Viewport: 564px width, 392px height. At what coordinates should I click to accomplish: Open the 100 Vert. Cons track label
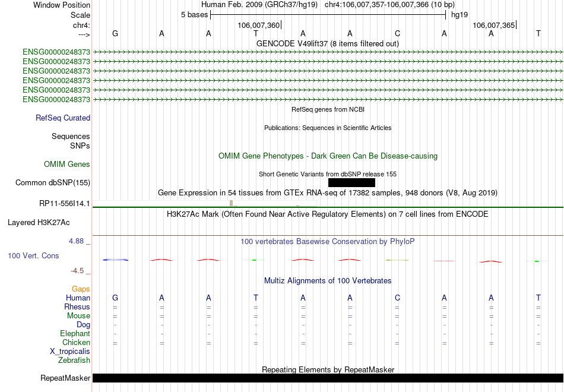tap(33, 255)
